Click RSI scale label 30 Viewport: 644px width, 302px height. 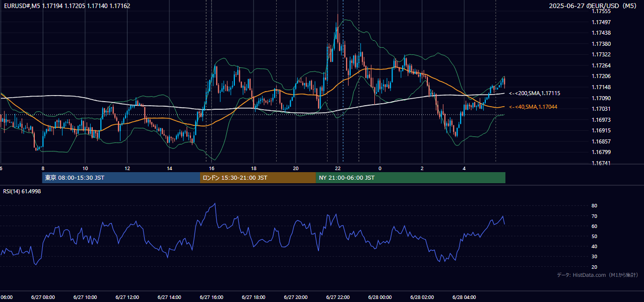pyautogui.click(x=594, y=257)
